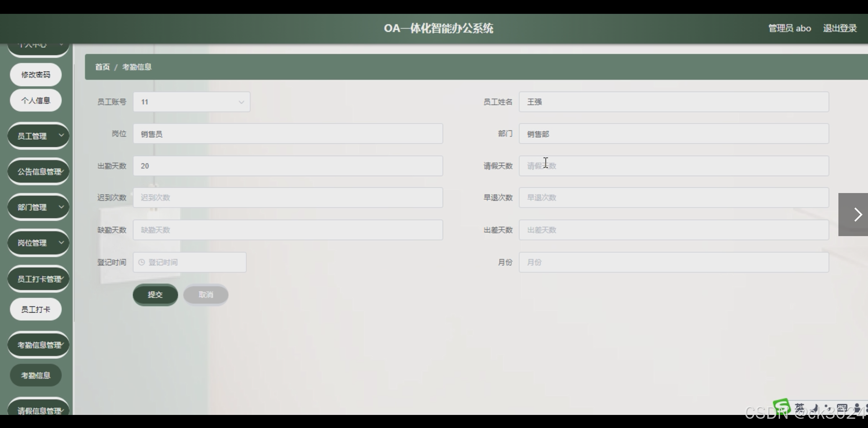This screenshot has height=428, width=868.
Task: Focus the 迟到次数 input field
Action: point(287,198)
